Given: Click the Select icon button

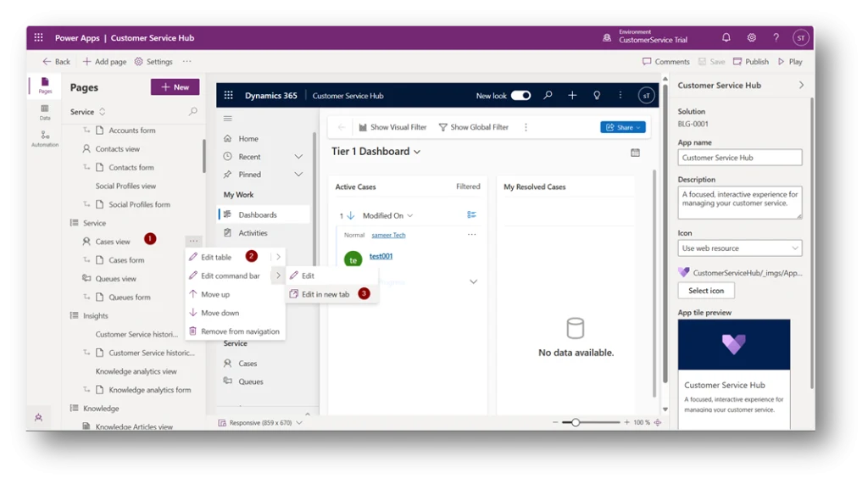Looking at the screenshot, I should [706, 290].
